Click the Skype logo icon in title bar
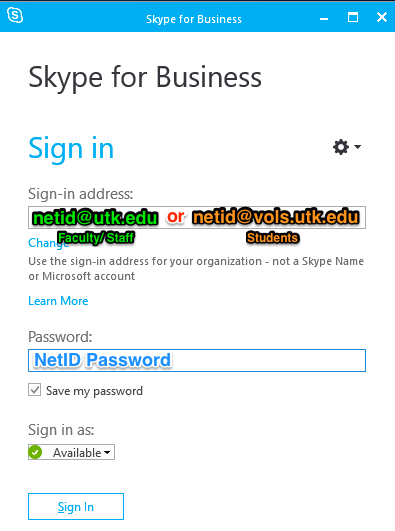The width and height of the screenshot is (395, 531). coord(15,16)
